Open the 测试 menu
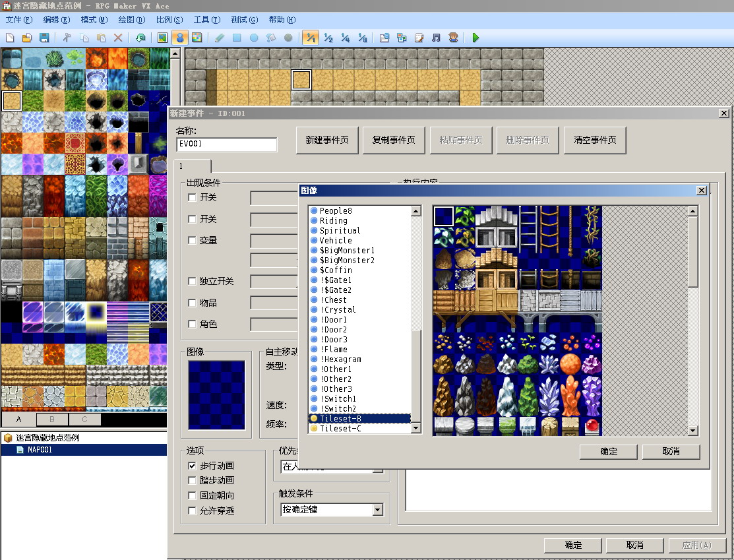This screenshot has width=734, height=560. point(245,20)
